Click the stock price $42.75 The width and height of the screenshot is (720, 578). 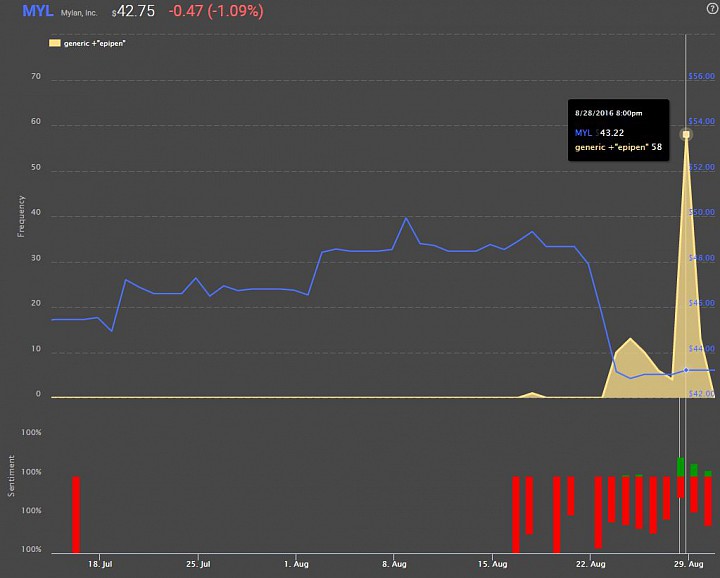[133, 11]
